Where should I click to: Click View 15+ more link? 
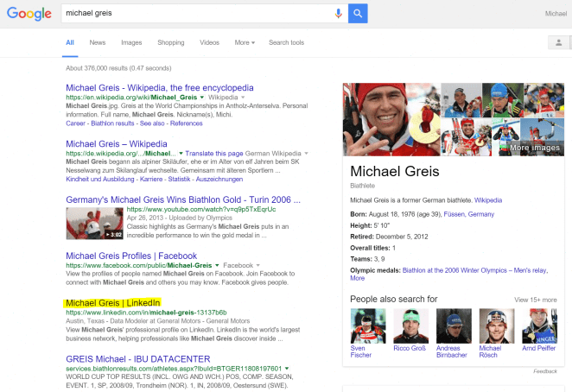click(x=536, y=300)
